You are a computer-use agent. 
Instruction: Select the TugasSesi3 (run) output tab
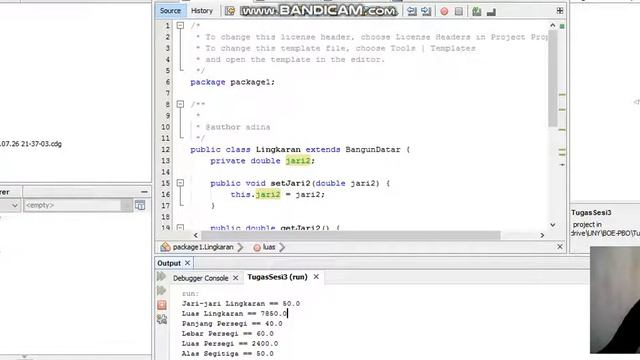pyautogui.click(x=277, y=277)
